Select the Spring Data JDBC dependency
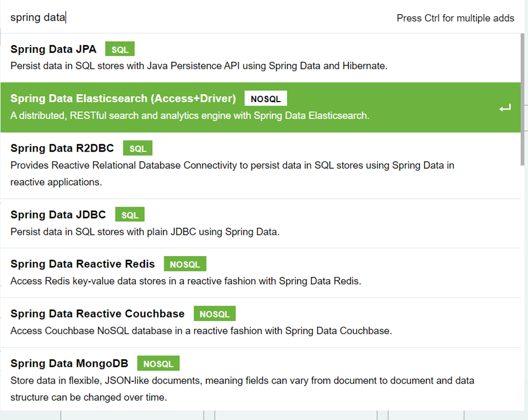Image resolution: width=528 pixels, height=420 pixels. [x=261, y=223]
